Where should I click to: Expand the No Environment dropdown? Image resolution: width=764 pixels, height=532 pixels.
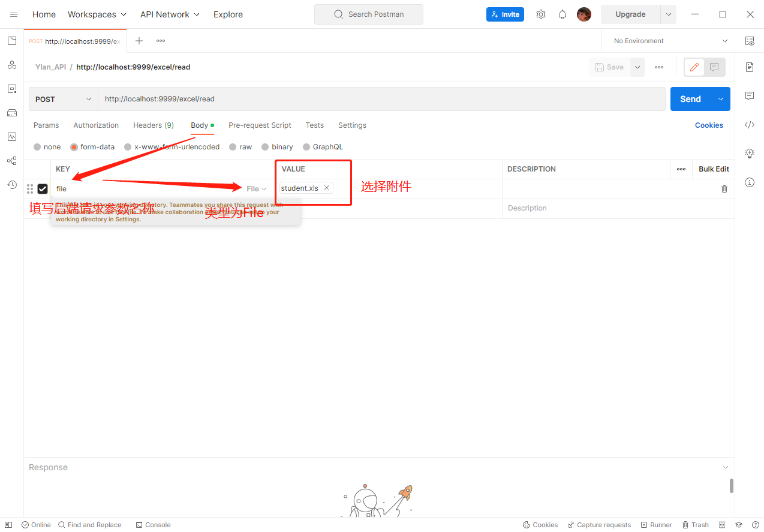(x=669, y=41)
